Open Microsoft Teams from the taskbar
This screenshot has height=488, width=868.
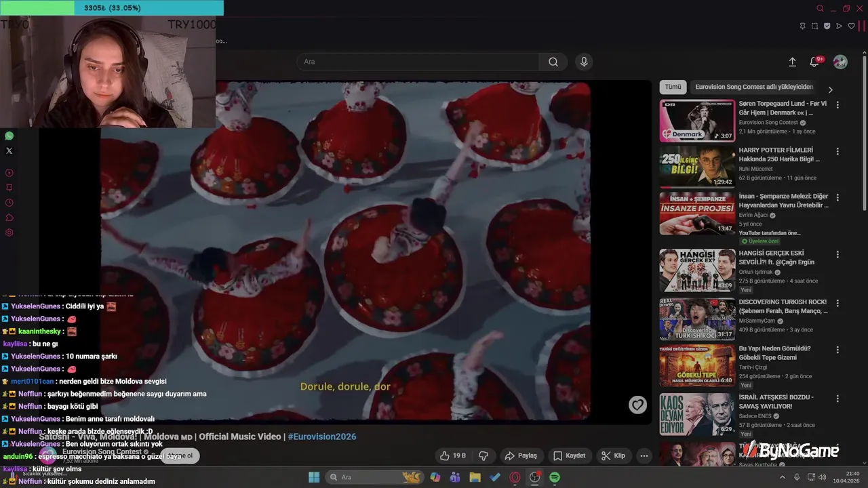click(455, 477)
